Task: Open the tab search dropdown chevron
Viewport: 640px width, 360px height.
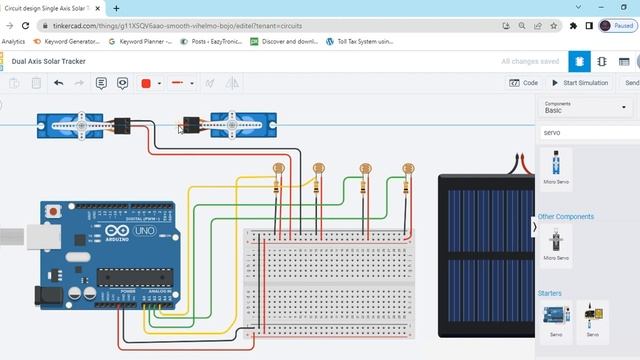Action: 578,7
